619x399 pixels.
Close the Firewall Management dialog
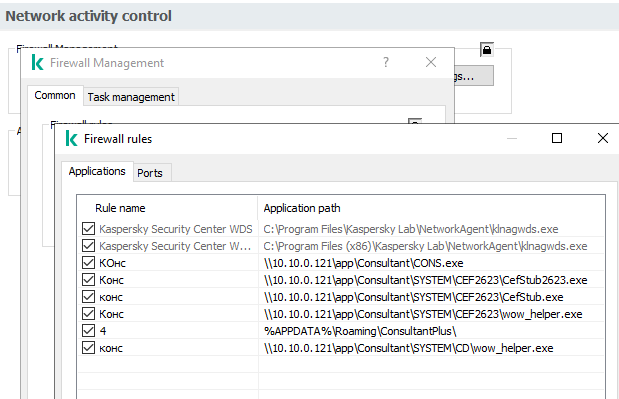click(x=431, y=62)
